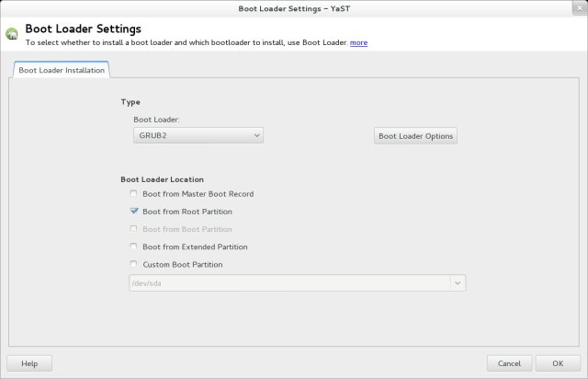Click the "Boot Loader:" field label

[x=156, y=120]
